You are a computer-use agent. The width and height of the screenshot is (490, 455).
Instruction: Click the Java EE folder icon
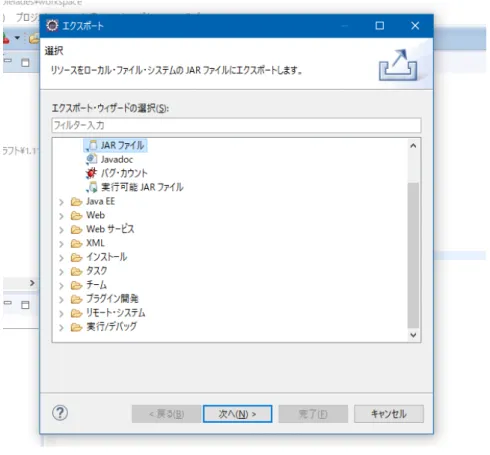click(76, 202)
